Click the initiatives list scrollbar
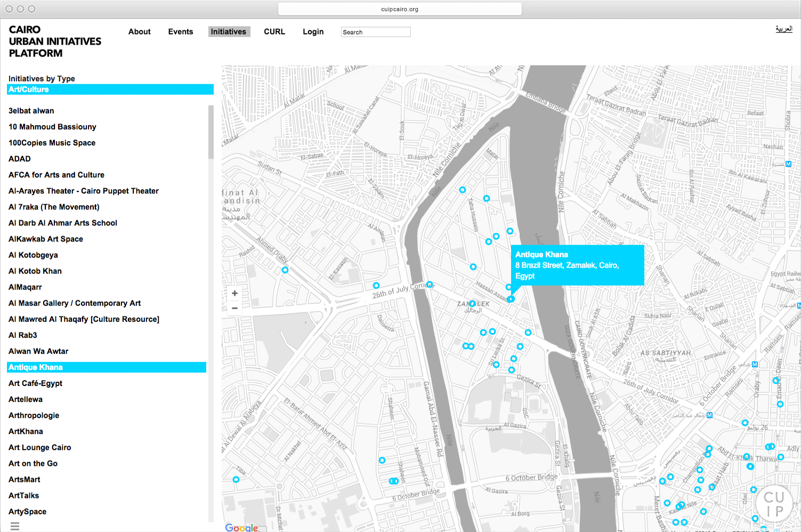The image size is (801, 532). pyautogui.click(x=211, y=132)
